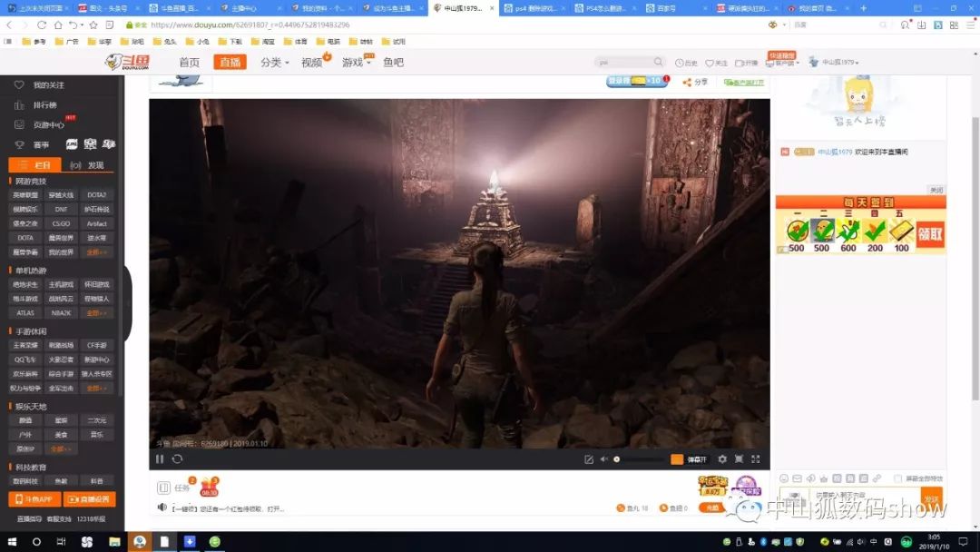The image size is (980, 552).
Task: Click the share (分享) icon
Action: (x=688, y=82)
